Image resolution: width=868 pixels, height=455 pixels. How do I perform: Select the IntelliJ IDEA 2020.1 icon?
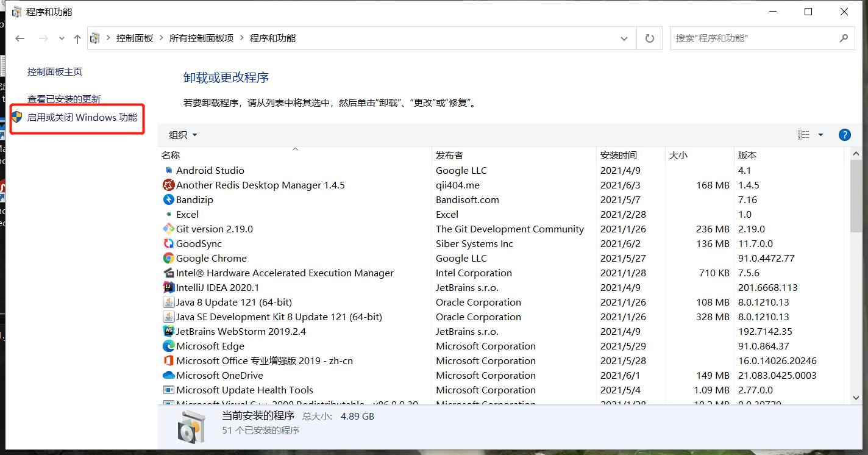(169, 287)
